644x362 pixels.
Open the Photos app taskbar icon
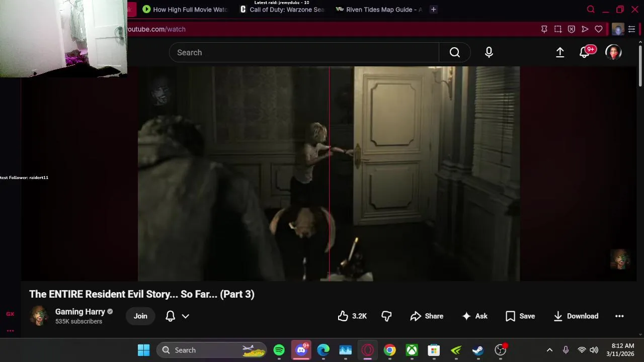point(346,350)
